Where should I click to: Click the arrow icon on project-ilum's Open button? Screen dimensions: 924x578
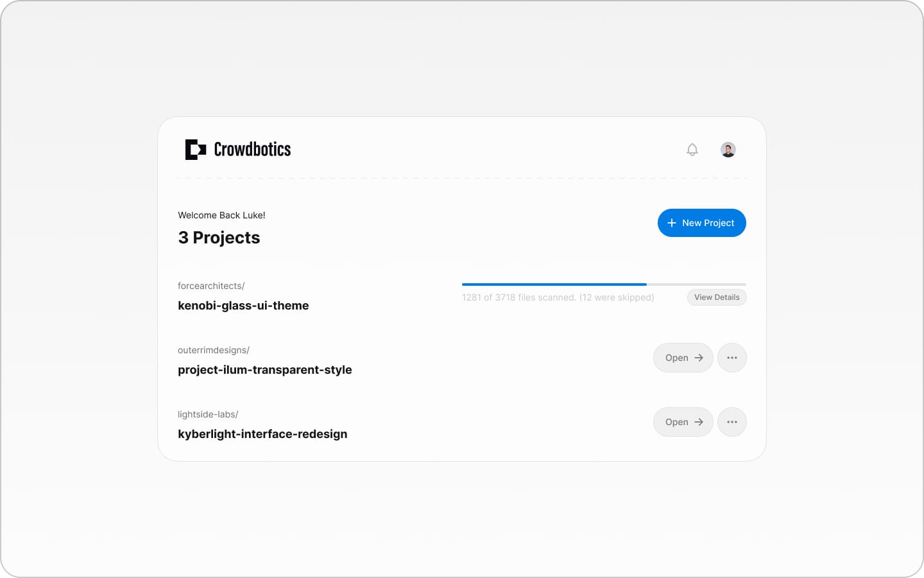click(x=699, y=358)
